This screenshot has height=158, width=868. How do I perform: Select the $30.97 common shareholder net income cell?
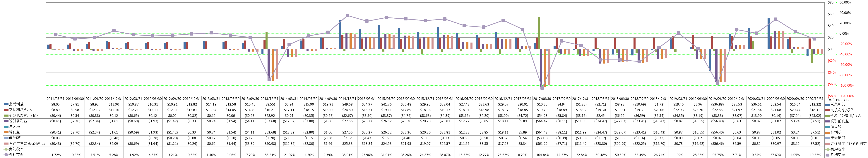pyautogui.click(x=776, y=144)
